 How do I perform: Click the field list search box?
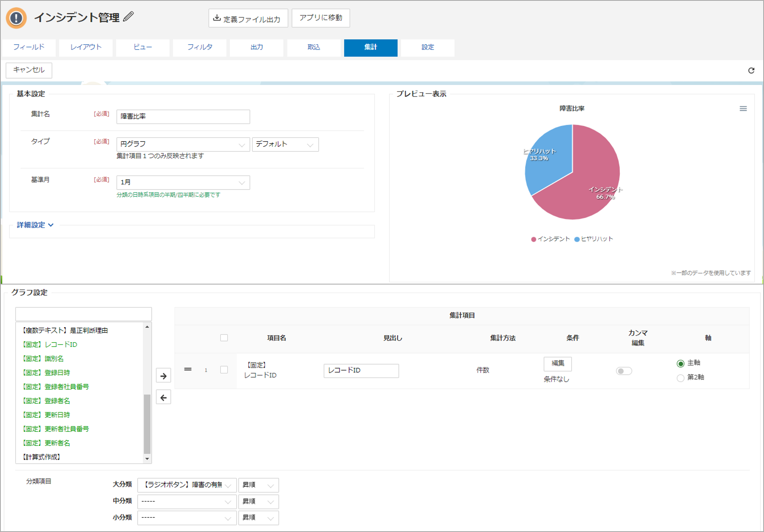[83, 314]
